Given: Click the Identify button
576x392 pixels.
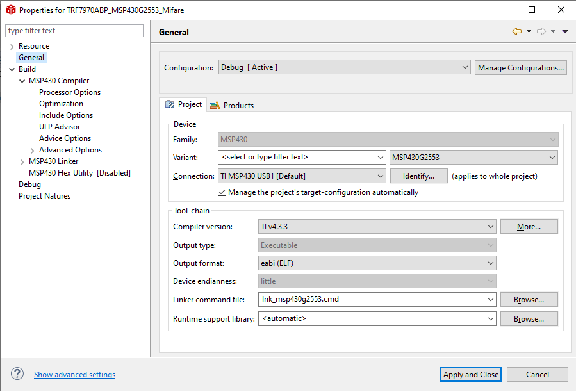Looking at the screenshot, I should click(419, 176).
